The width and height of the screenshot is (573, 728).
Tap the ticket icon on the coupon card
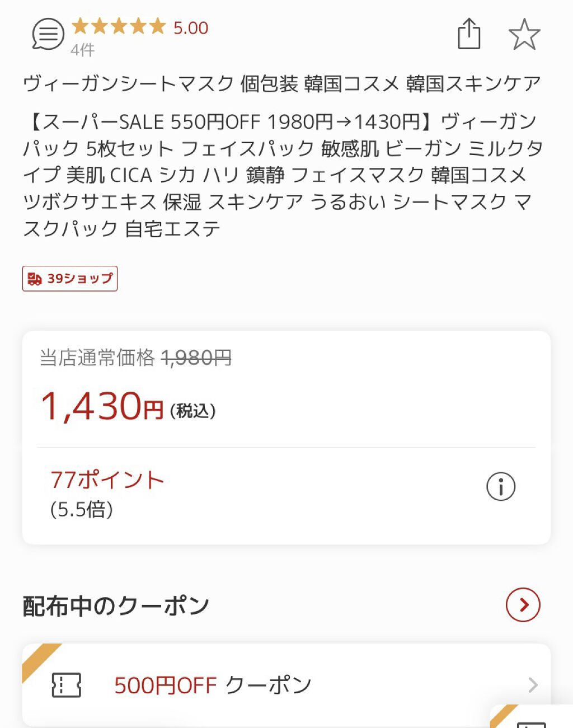click(x=67, y=685)
